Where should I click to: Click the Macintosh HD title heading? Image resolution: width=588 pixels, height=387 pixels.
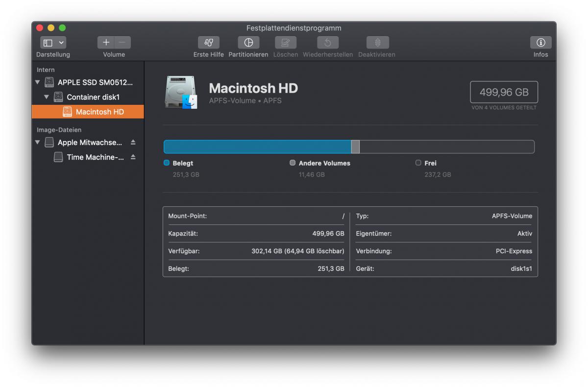click(x=253, y=88)
